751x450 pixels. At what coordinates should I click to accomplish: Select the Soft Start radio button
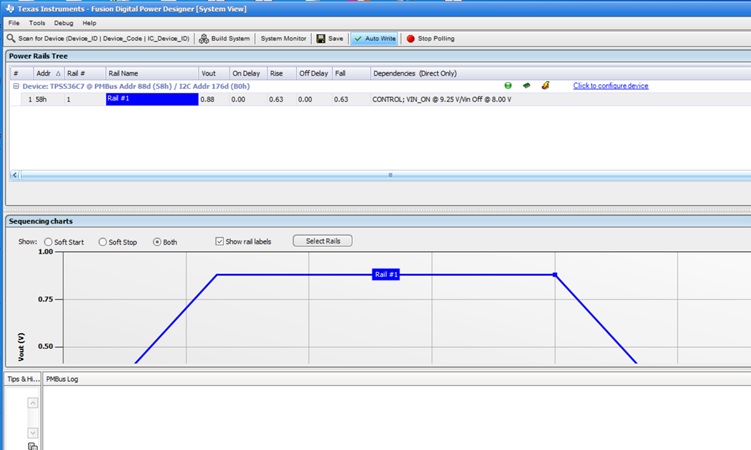pyautogui.click(x=48, y=242)
